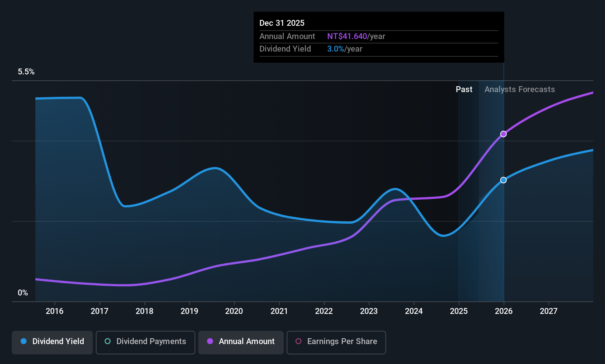The width and height of the screenshot is (605, 364).
Task: Click the blue dot in Dividend Yield legend
Action: pyautogui.click(x=24, y=341)
